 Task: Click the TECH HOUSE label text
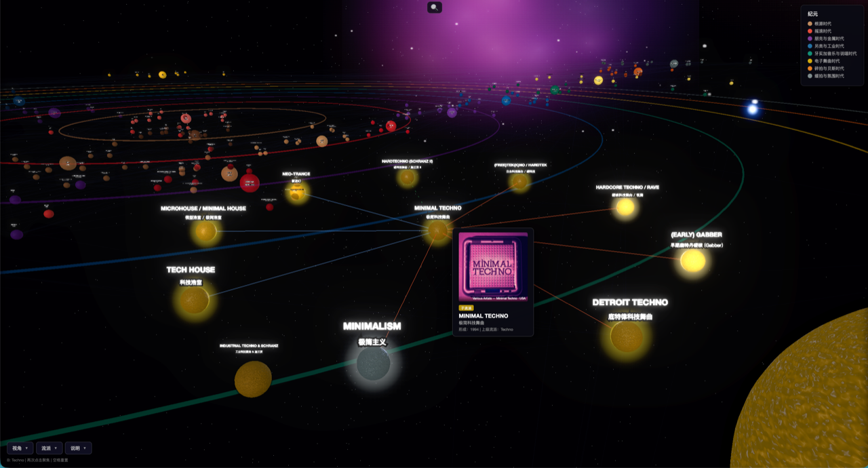pyautogui.click(x=191, y=270)
